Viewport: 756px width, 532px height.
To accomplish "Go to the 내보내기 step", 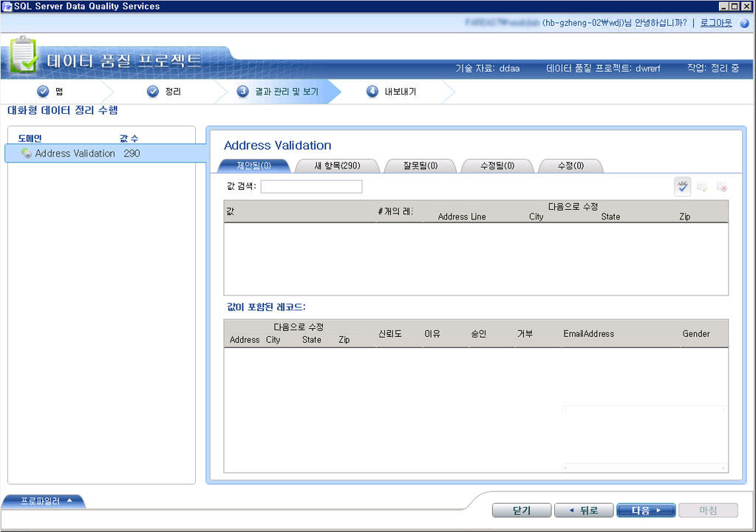I will pyautogui.click(x=401, y=92).
